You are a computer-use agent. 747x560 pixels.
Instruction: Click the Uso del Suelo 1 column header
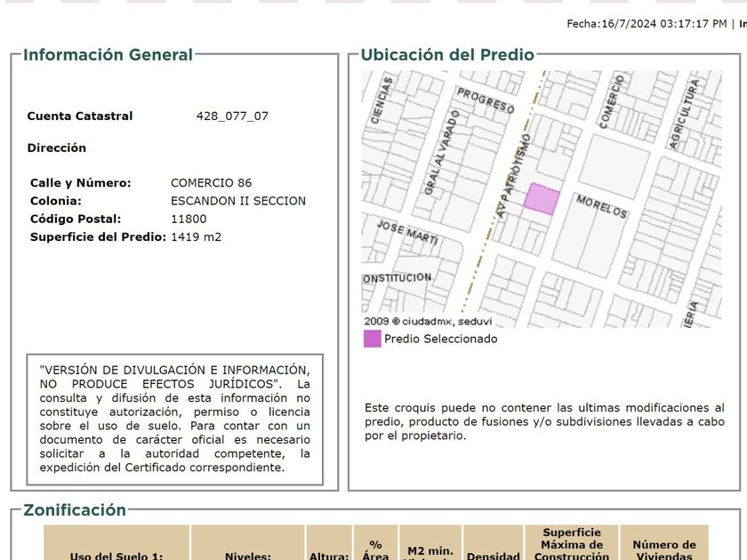[x=116, y=555]
